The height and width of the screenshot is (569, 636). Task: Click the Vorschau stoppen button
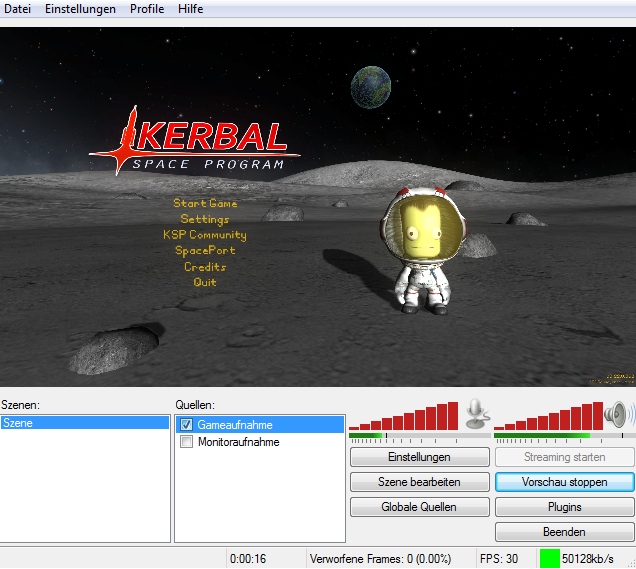pyautogui.click(x=564, y=482)
